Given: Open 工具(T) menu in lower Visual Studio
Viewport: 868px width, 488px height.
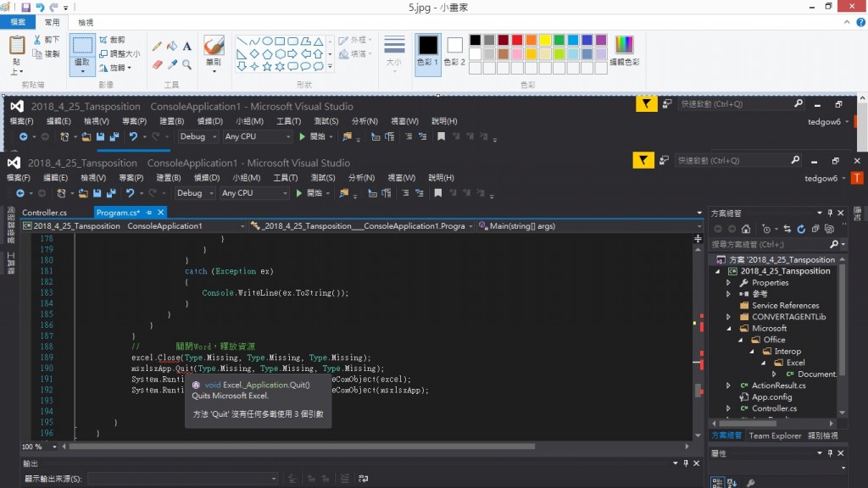Looking at the screenshot, I should pyautogui.click(x=285, y=178).
